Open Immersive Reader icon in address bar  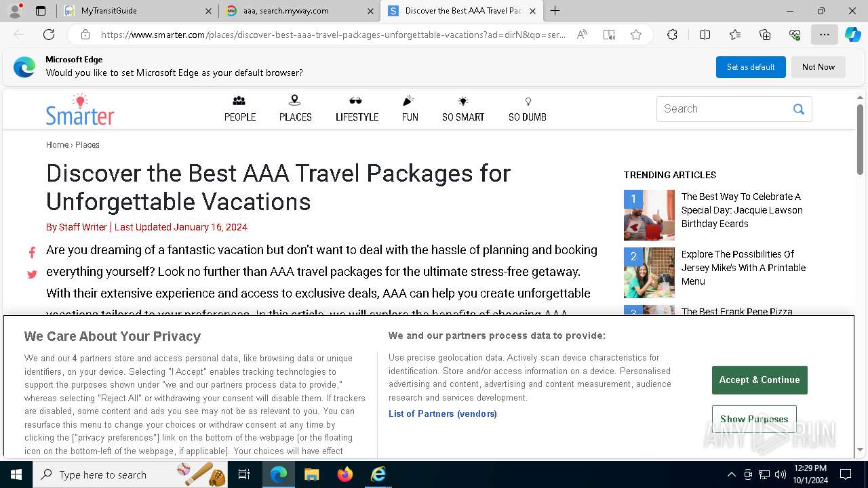click(609, 35)
